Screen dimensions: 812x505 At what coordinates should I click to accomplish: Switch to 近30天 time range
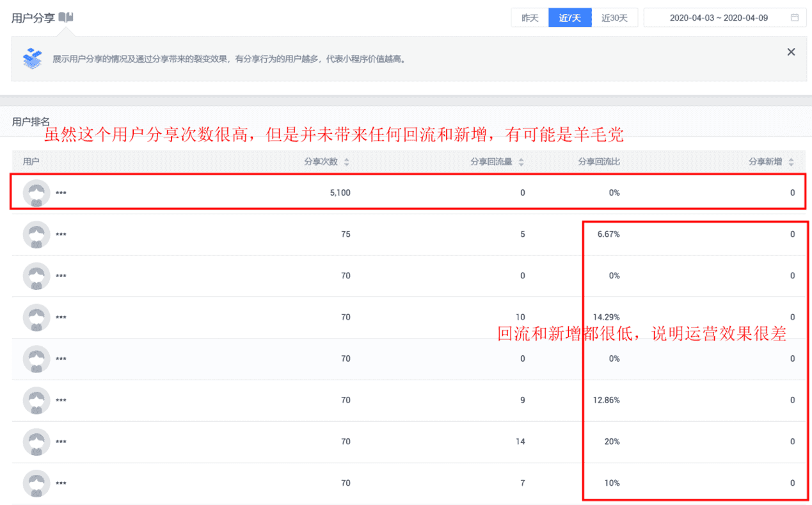pyautogui.click(x=614, y=18)
